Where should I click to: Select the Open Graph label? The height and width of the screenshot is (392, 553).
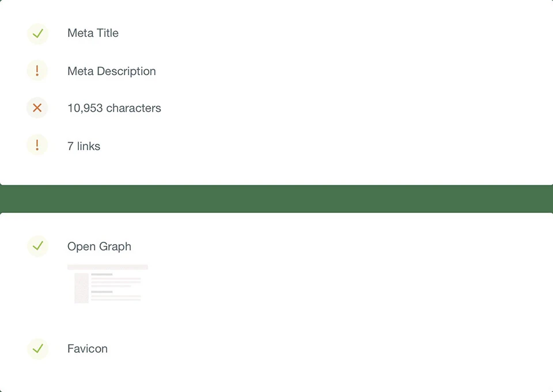coord(99,246)
